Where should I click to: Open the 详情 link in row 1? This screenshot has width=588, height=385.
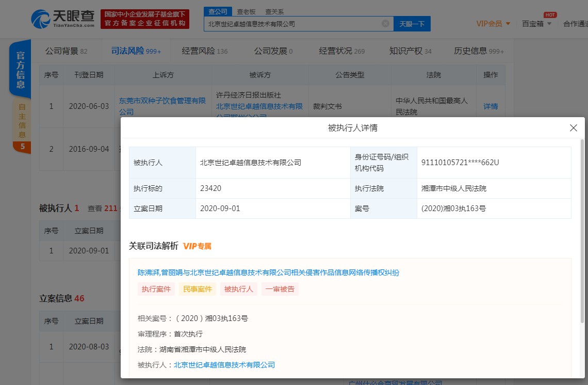(x=491, y=106)
